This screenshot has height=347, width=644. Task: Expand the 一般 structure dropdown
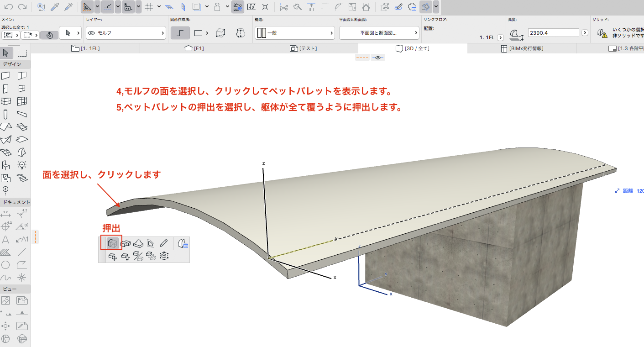[x=294, y=33]
